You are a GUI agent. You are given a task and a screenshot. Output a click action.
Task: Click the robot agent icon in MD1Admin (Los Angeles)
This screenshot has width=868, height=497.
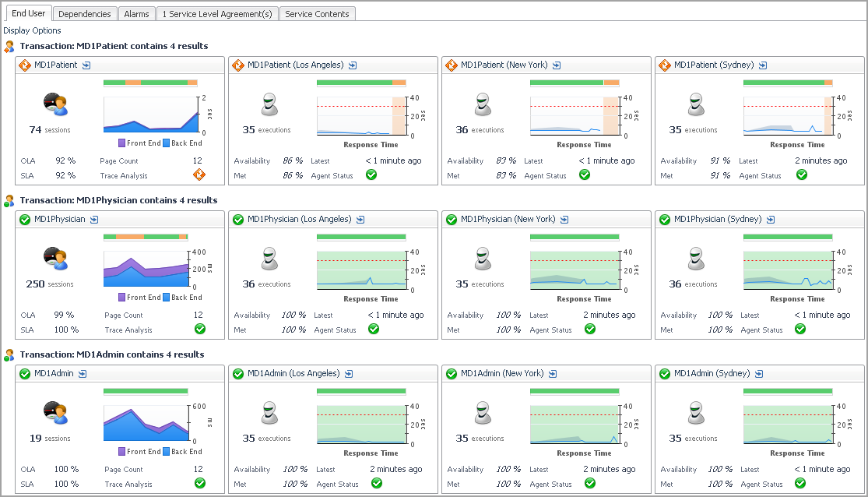click(x=269, y=413)
